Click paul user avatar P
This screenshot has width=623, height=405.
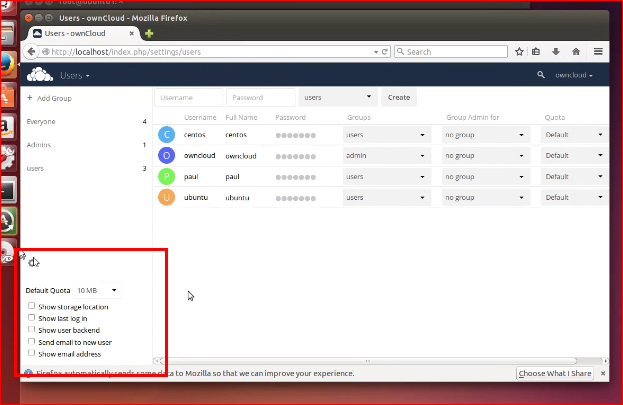[x=166, y=176]
